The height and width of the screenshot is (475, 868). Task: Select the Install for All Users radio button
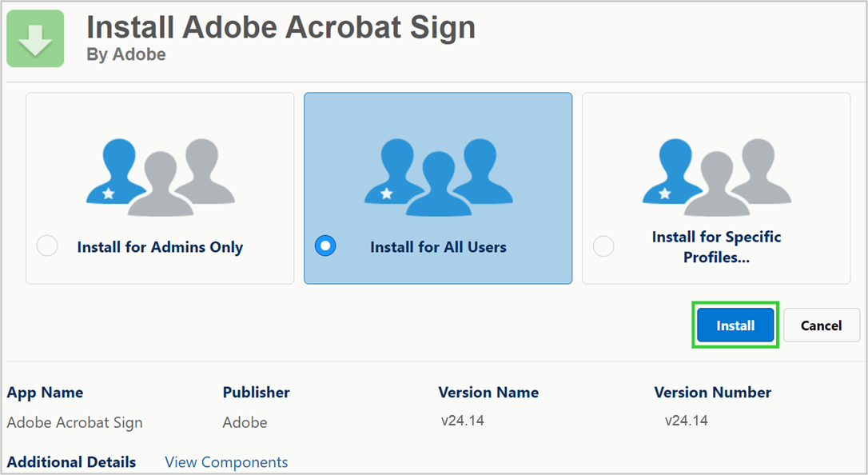[325, 245]
